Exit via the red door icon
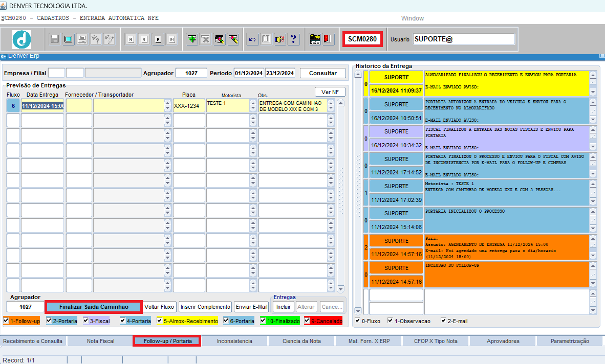605x364 pixels. click(x=328, y=39)
